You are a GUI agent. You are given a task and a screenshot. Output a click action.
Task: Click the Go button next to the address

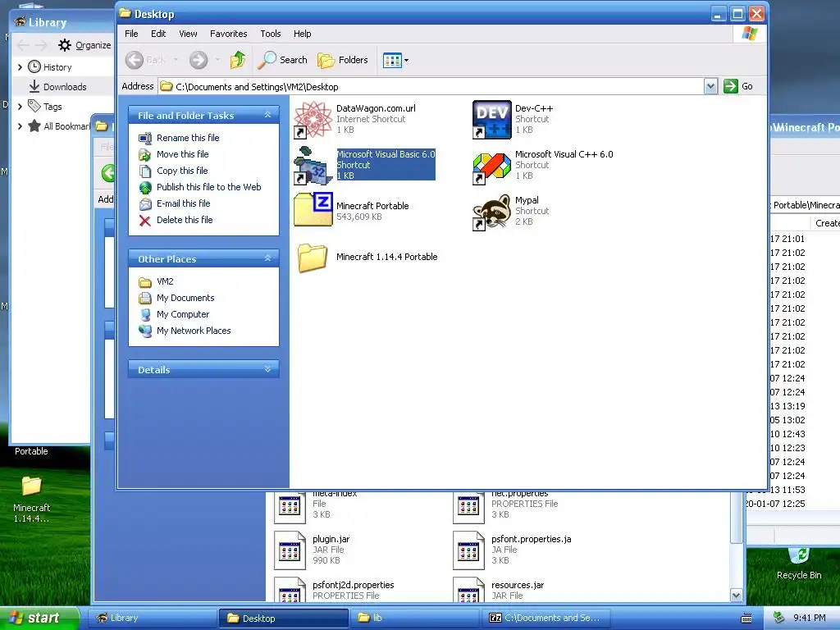click(x=738, y=86)
